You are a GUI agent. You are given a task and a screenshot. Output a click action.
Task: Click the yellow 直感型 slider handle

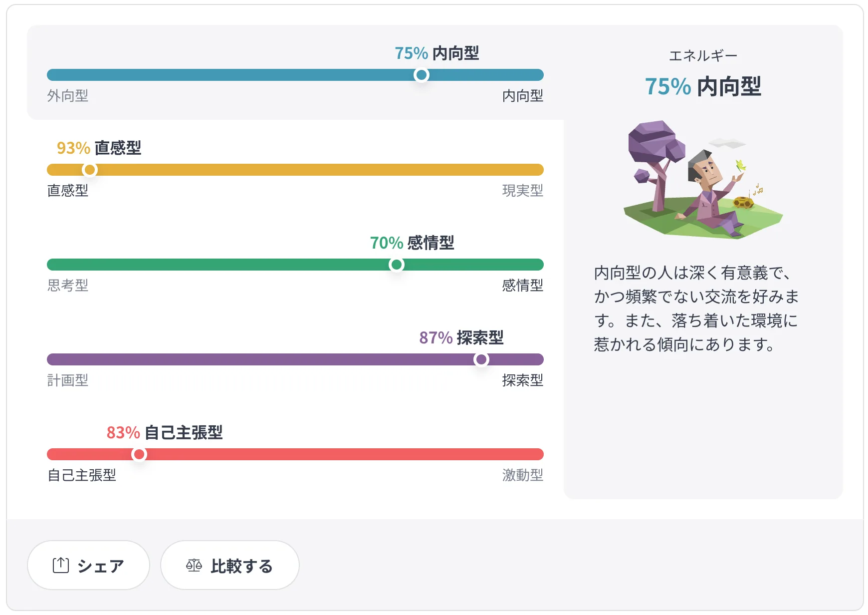coord(89,170)
